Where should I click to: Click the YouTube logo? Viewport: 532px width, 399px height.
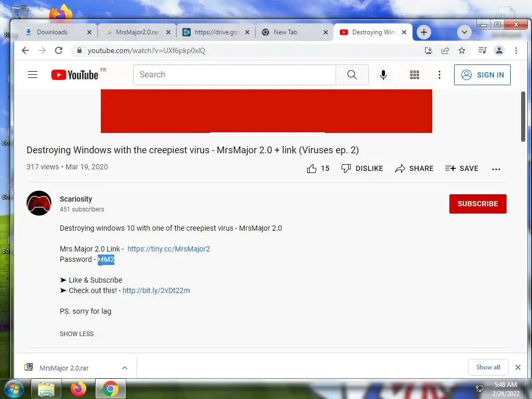coord(75,75)
